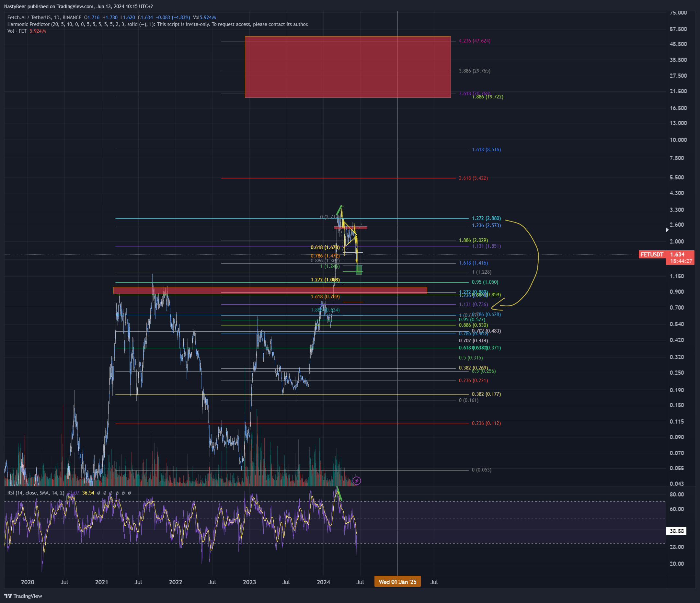Click the 1.131 (1.851) Fibonacci label
Screen dimensions: 700x603
486,246
